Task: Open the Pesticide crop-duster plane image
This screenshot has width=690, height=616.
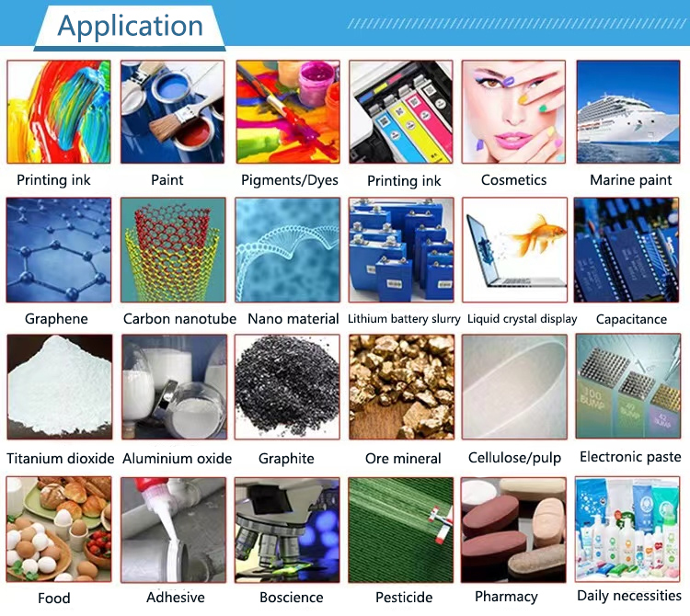Action: (400, 530)
